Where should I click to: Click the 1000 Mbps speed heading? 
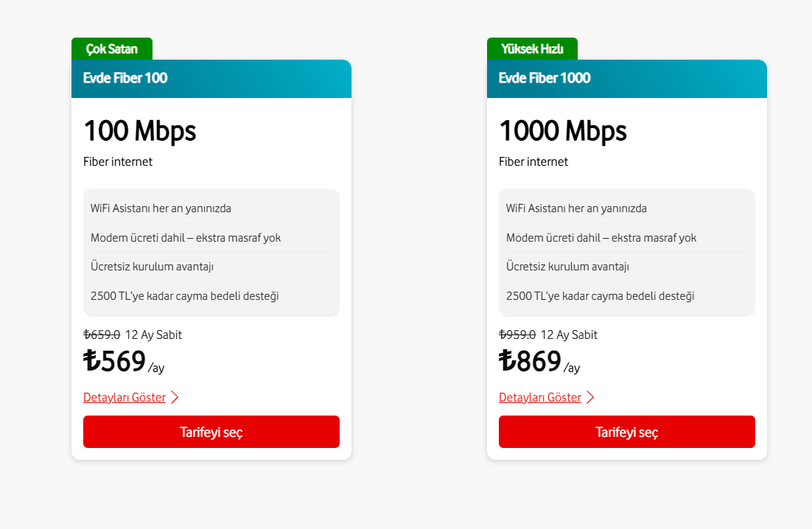(x=563, y=131)
